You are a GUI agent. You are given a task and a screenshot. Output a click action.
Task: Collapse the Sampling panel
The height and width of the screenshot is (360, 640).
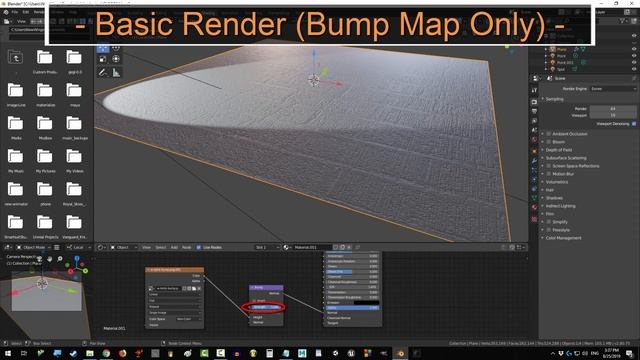pyautogui.click(x=554, y=99)
